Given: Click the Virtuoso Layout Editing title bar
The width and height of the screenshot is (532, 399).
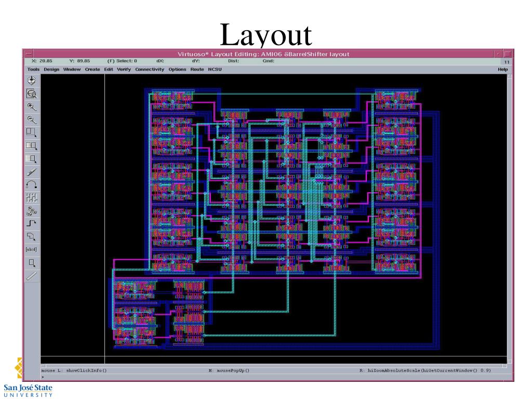Looking at the screenshot, I should coord(263,54).
